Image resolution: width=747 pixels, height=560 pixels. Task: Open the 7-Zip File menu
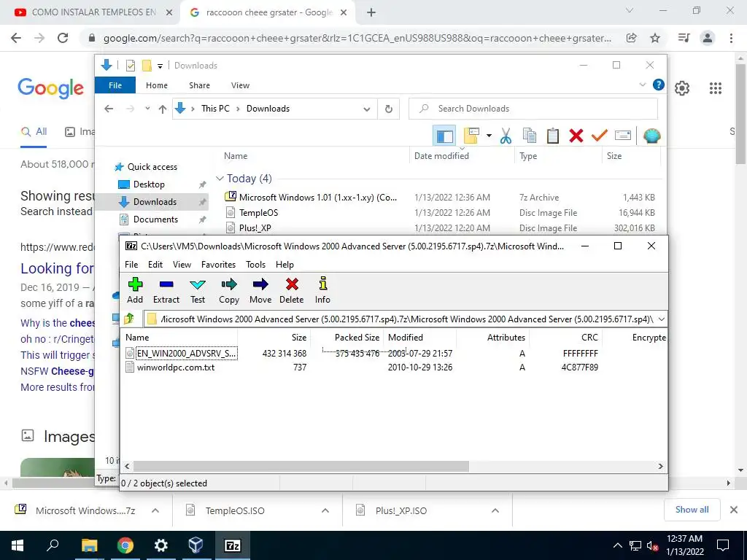pyautogui.click(x=131, y=264)
